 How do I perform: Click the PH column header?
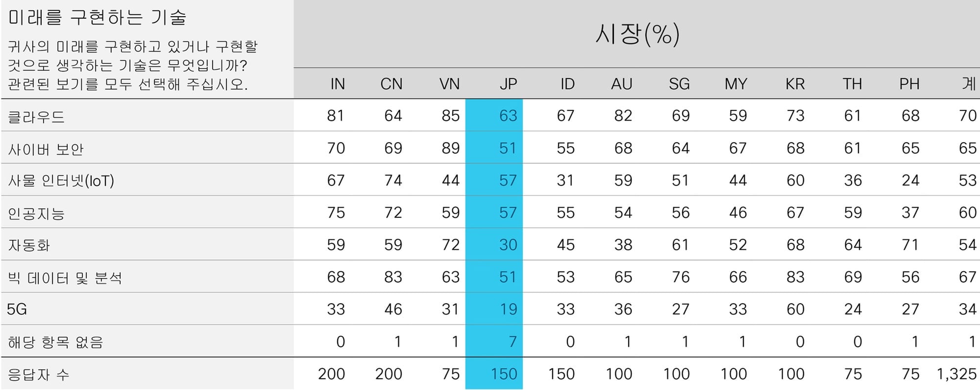[909, 84]
